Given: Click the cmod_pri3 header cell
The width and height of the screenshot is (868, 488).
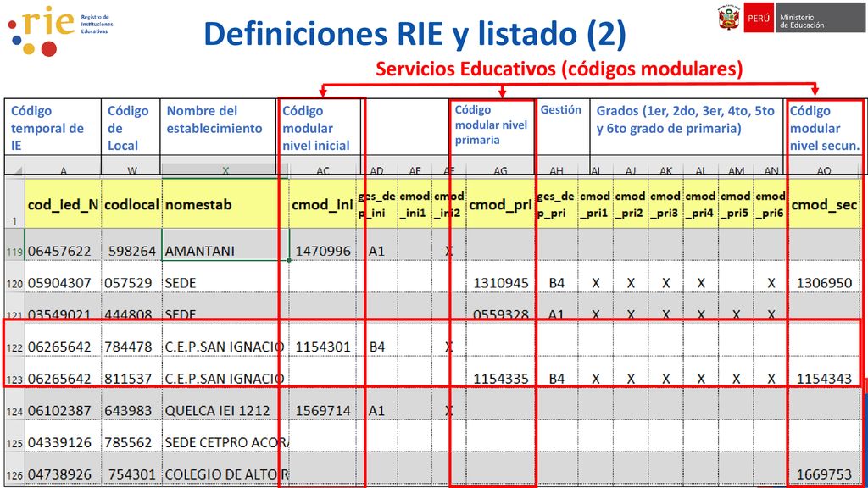Looking at the screenshot, I should point(665,203).
